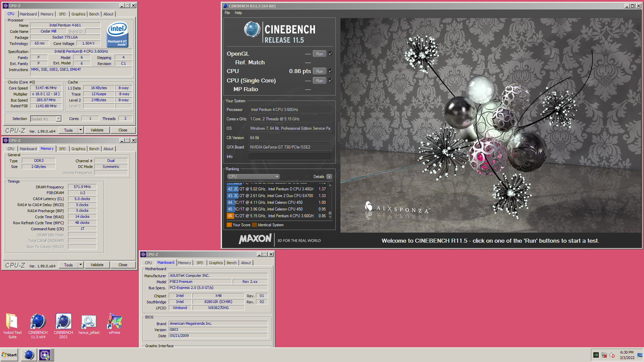Viewport: 644px width, 362px height.
Task: Click the processor name Intel Pentium 4 661
Action: point(65,25)
